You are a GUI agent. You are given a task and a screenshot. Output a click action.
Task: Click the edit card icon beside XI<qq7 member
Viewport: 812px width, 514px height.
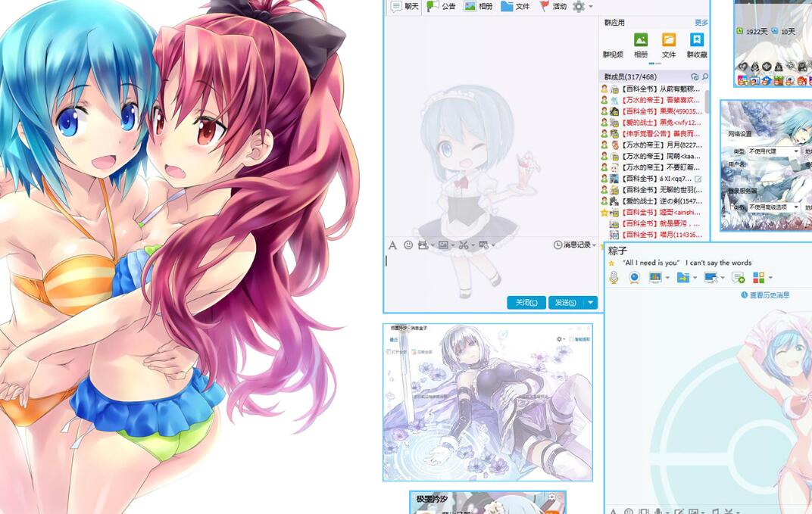point(698,179)
